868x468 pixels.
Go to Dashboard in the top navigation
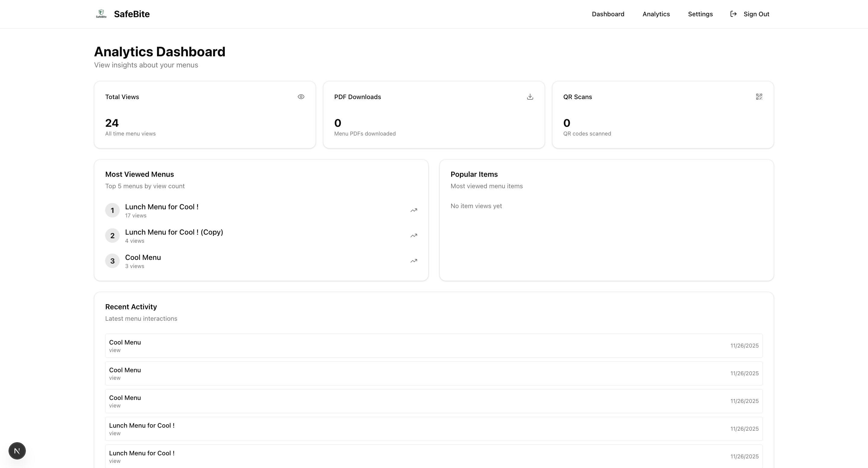point(608,14)
